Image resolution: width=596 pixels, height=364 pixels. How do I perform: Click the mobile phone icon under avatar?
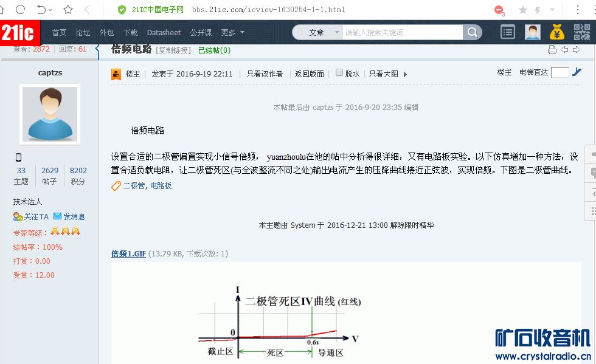pyautogui.click(x=18, y=157)
